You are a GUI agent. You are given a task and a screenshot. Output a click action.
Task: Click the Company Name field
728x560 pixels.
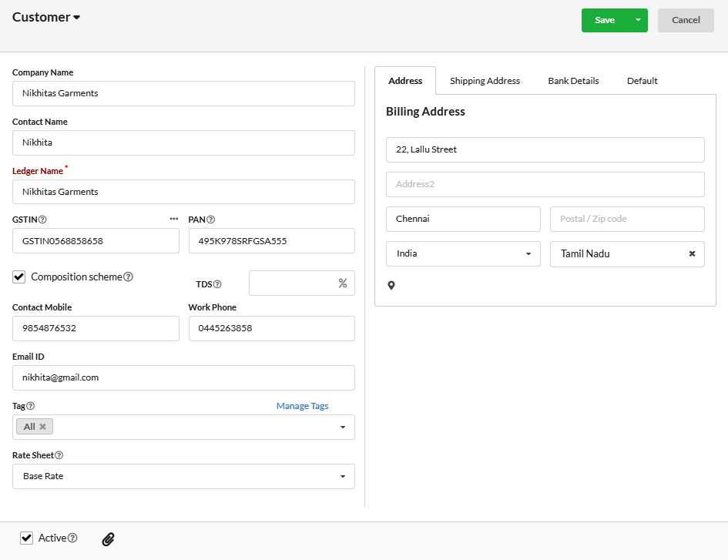(183, 93)
